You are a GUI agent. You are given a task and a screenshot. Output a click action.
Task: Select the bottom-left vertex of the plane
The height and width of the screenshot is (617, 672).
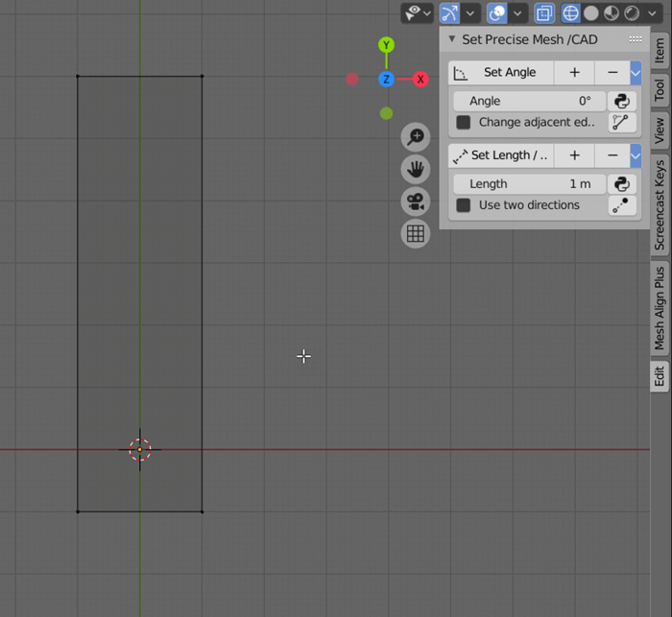pyautogui.click(x=78, y=511)
